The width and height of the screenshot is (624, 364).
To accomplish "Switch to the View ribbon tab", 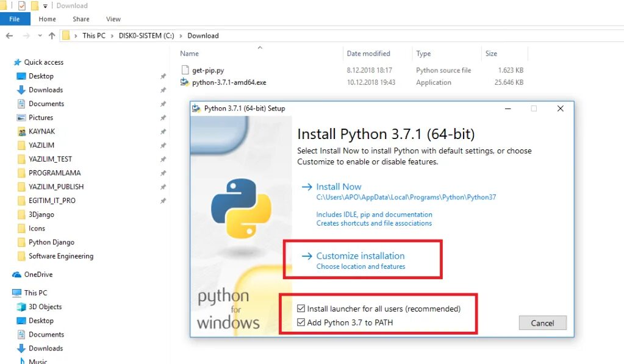I will pyautogui.click(x=113, y=19).
